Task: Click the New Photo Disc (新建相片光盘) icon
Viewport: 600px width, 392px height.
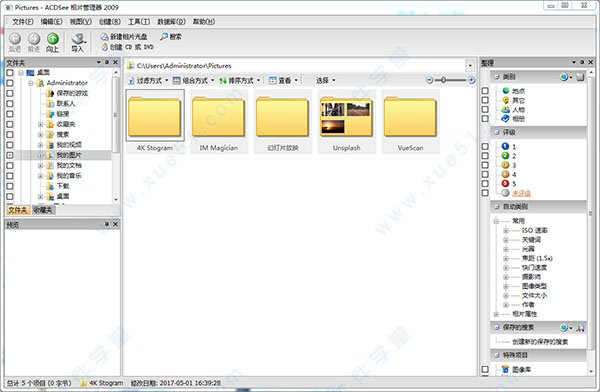Action: 104,37
